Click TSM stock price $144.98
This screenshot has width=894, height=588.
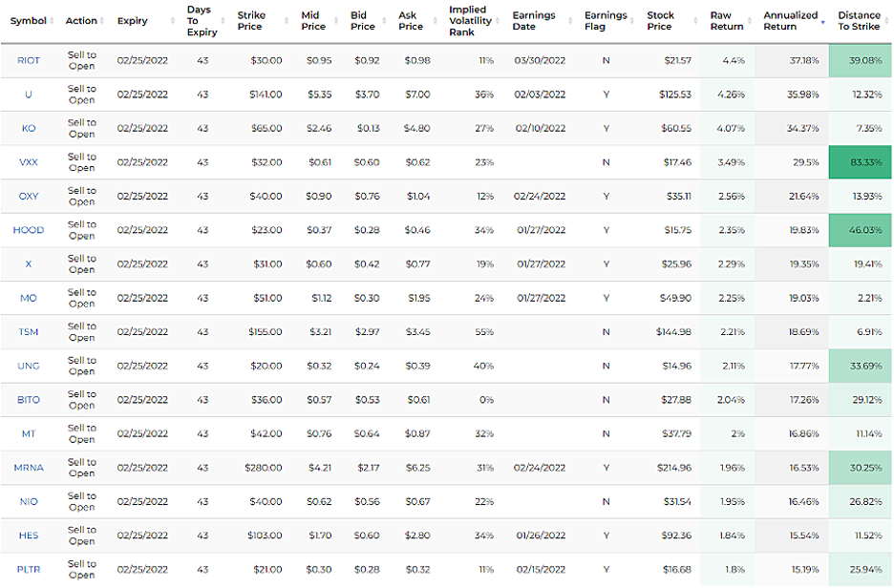pos(673,331)
